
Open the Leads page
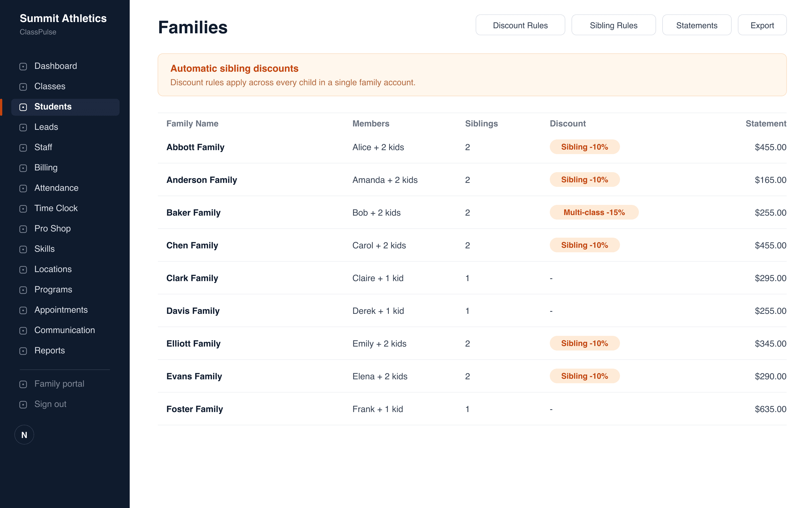point(65,127)
